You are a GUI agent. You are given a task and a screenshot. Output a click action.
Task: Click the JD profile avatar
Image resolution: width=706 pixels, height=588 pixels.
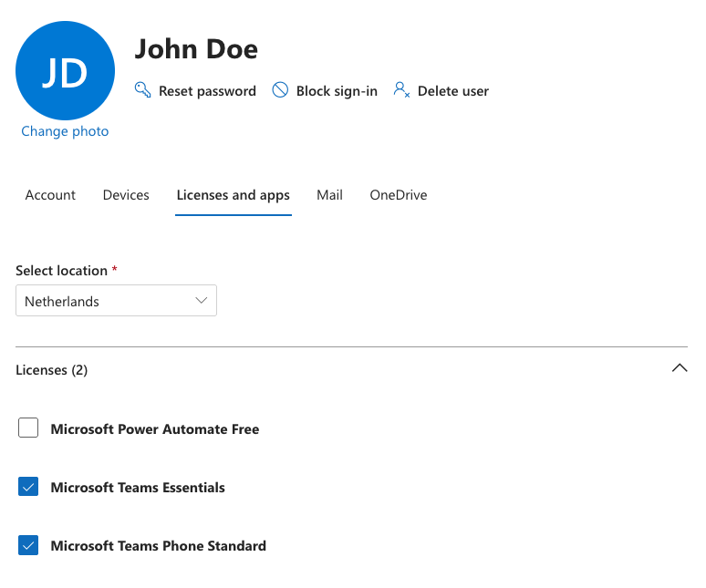point(66,70)
